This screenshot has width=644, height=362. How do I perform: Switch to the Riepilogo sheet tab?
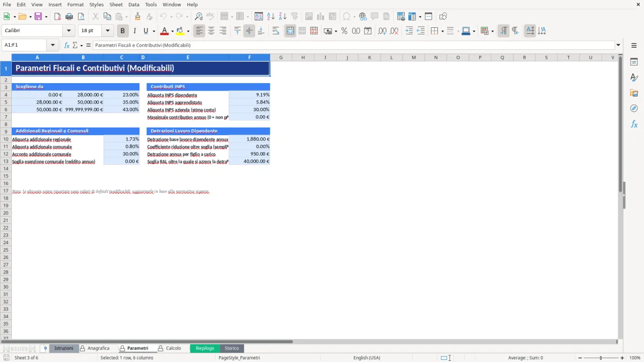click(204, 348)
